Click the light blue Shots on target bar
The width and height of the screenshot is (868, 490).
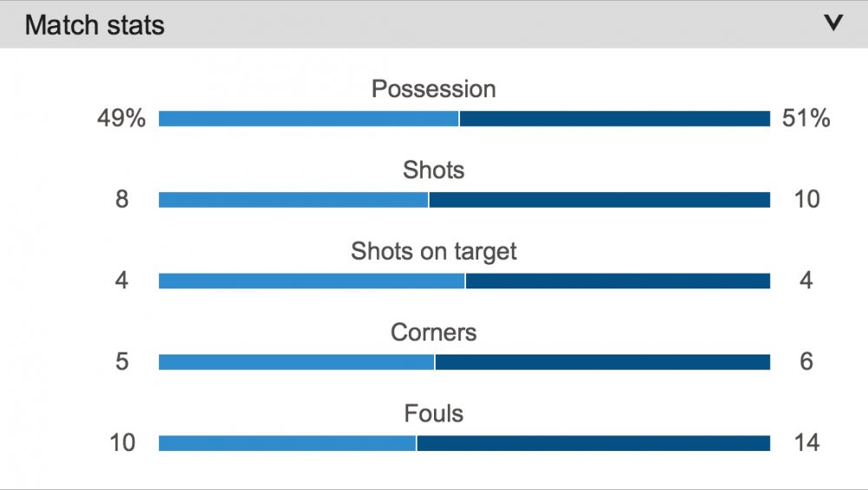point(312,281)
